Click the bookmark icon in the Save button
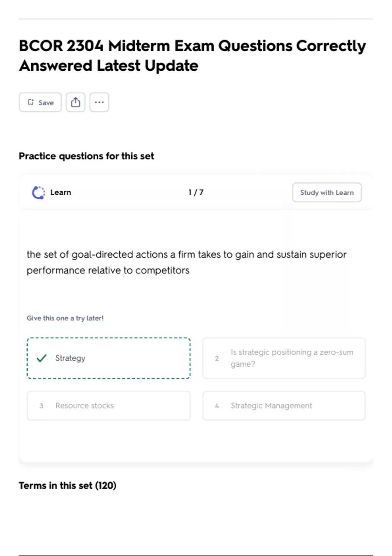The height and width of the screenshot is (556, 392). (31, 102)
